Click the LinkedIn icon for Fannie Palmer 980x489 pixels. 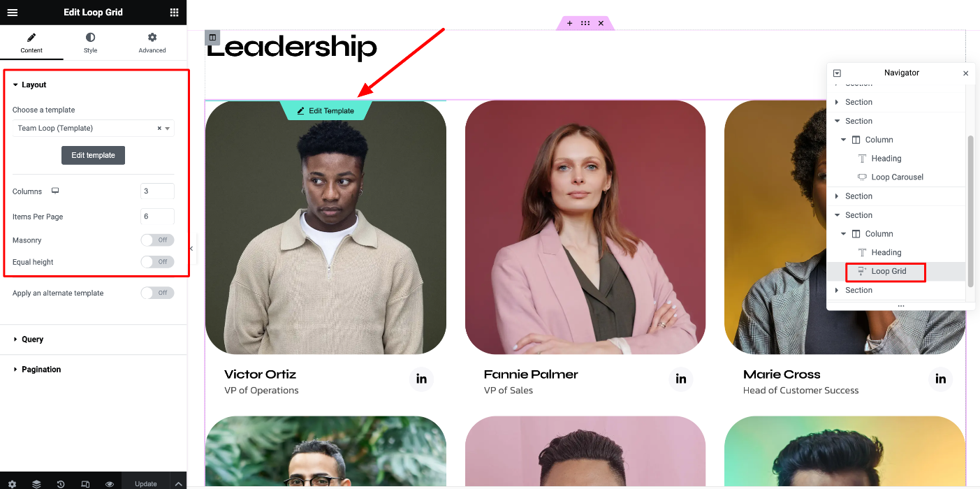pos(681,379)
